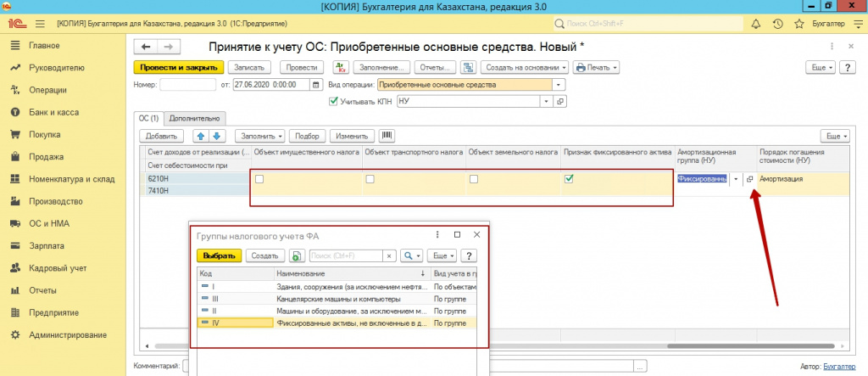Image resolution: width=868 pixels, height=376 pixels.
Task: Open the 1C hamburger main menu
Action: tap(39, 24)
